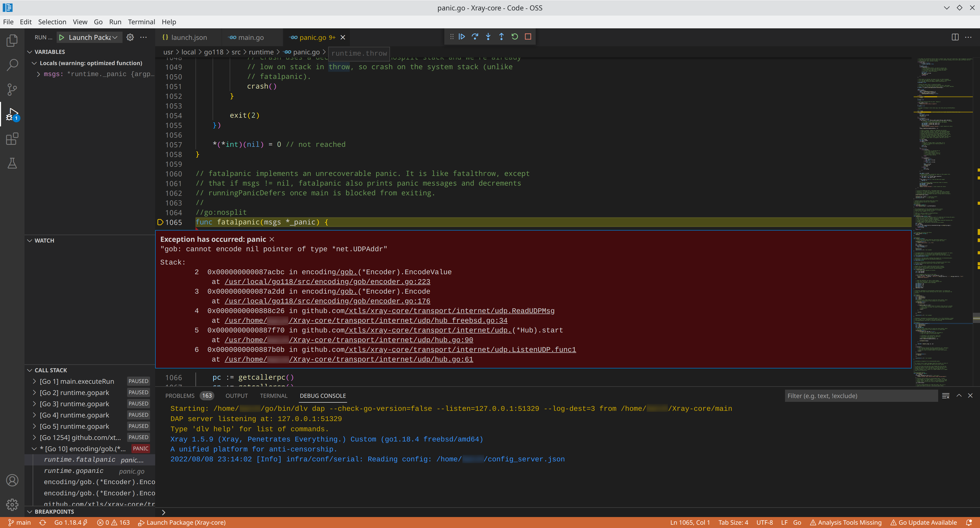Open the Testing flask icon
Image resolution: width=980 pixels, height=528 pixels.
(x=12, y=163)
